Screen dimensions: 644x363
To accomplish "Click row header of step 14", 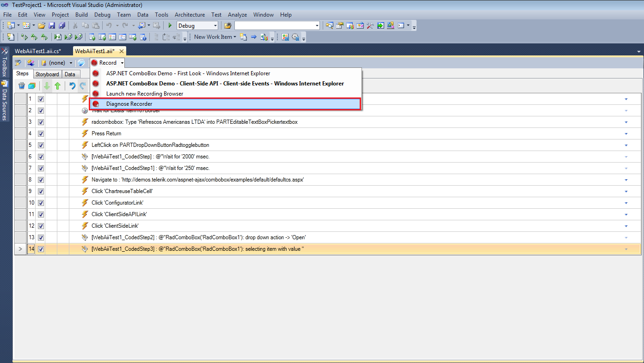I will tap(20, 249).
